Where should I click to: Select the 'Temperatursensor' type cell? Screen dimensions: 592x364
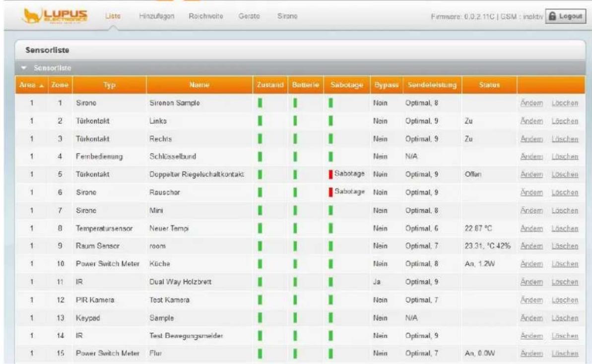(x=104, y=228)
